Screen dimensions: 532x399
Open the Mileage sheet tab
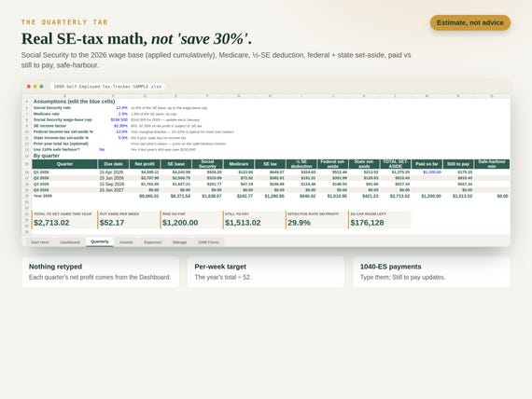point(179,242)
